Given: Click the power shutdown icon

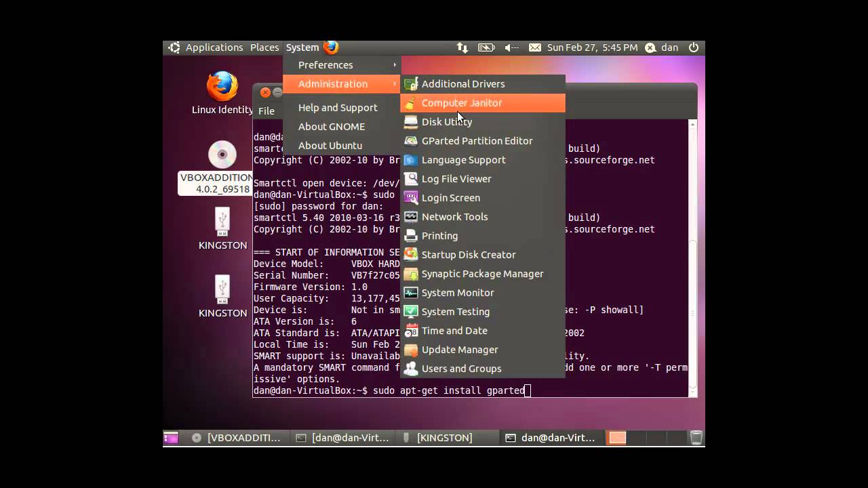Looking at the screenshot, I should click(x=693, y=47).
